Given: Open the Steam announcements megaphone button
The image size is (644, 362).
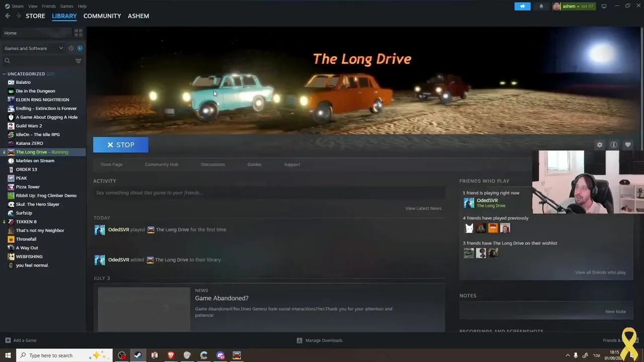Looking at the screenshot, I should [x=522, y=6].
